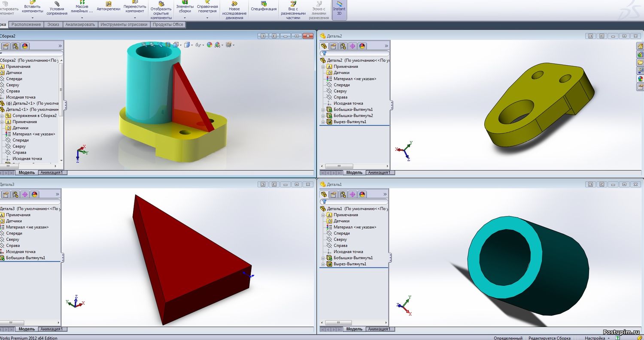This screenshot has width=644, height=340.
Task: Select Материал <не указан> in Деталь2 tree
Action: tap(355, 79)
